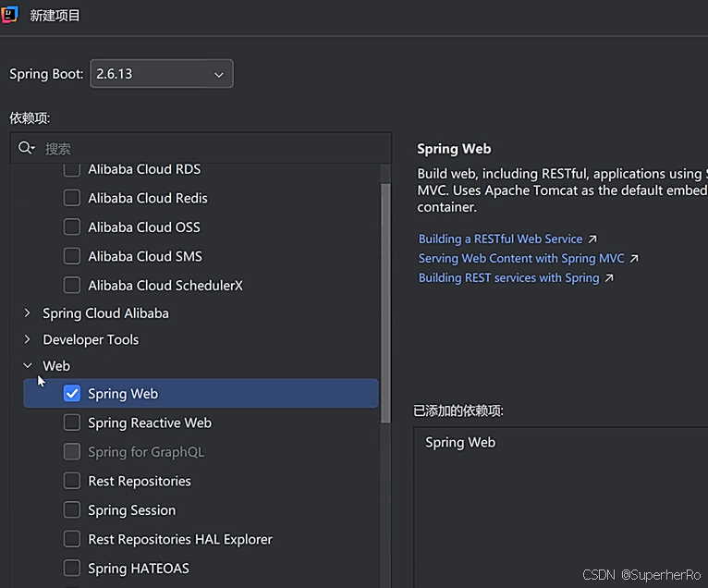This screenshot has width=708, height=588.
Task: Enable Alibaba Cloud SMS dependency
Action: click(72, 256)
